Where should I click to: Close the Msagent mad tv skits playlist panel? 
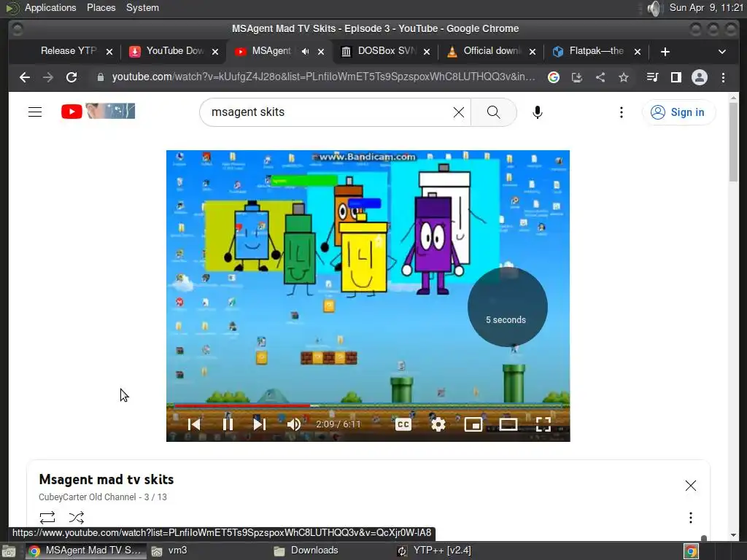tap(690, 485)
